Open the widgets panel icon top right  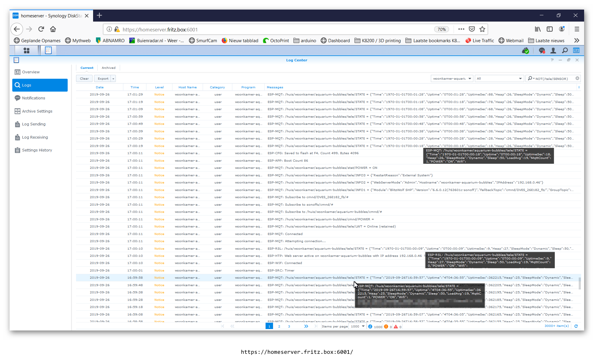coord(576,50)
